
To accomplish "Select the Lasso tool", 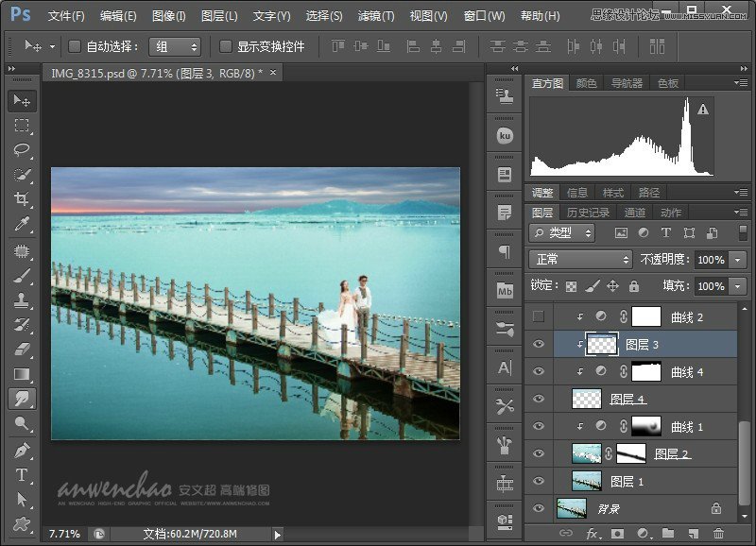I will pyautogui.click(x=22, y=150).
